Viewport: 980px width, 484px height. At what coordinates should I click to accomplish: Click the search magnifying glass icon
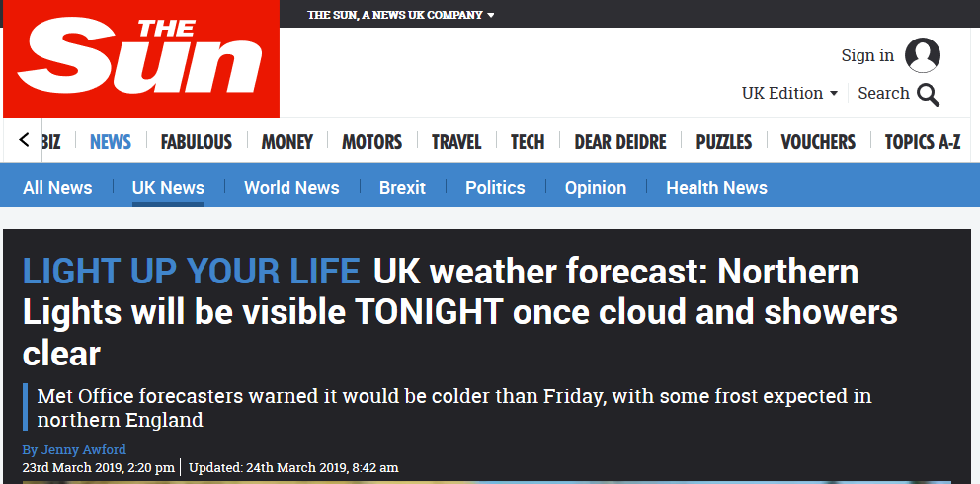(928, 94)
